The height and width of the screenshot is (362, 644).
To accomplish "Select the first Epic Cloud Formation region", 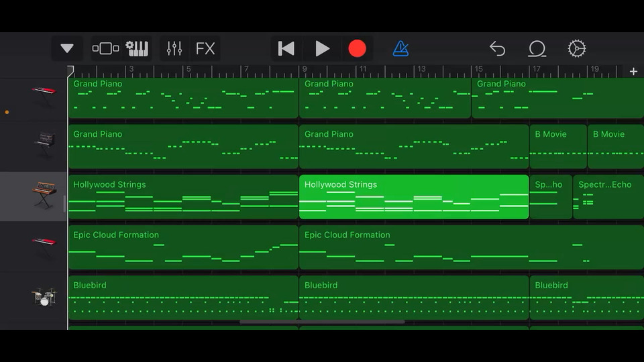I will 183,247.
